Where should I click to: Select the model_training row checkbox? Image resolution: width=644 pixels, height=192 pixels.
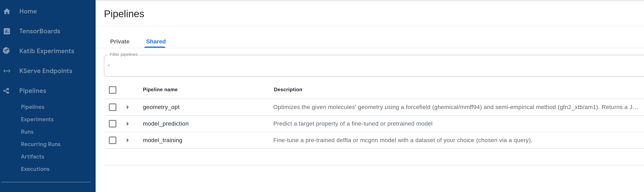click(112, 140)
